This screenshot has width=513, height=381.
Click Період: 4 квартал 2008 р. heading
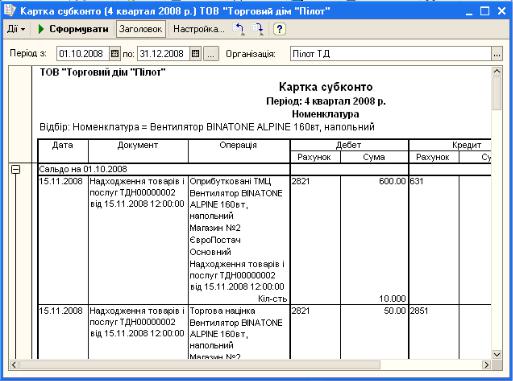(326, 101)
